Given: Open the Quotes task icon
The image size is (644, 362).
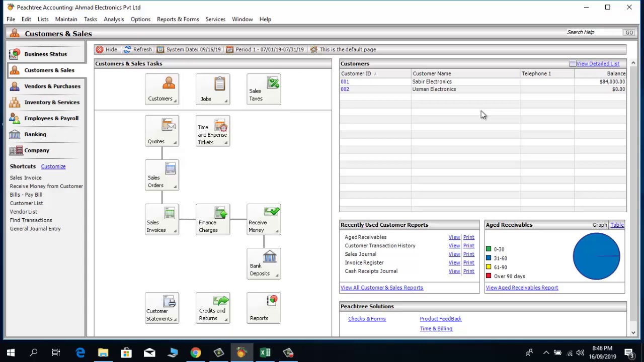Looking at the screenshot, I should tap(162, 131).
